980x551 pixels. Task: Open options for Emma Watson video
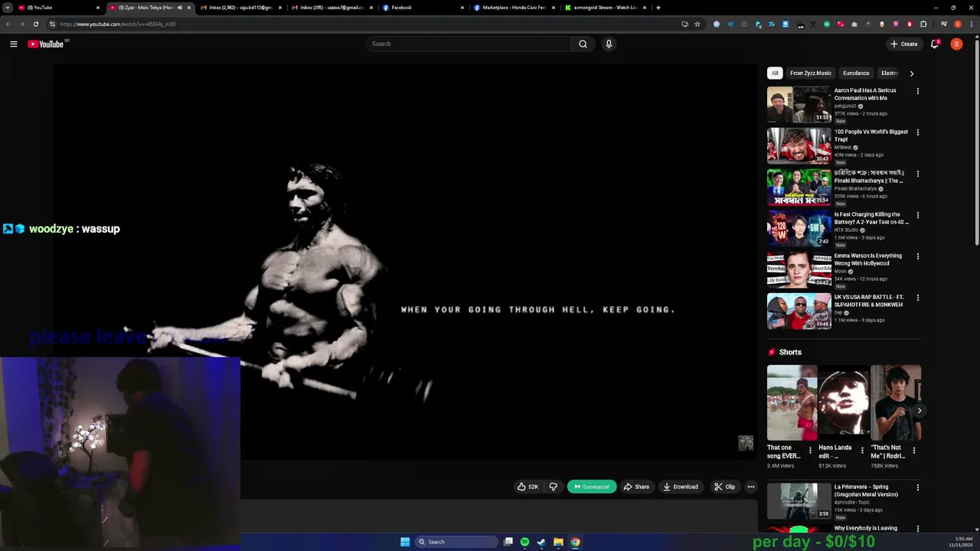coord(918,256)
